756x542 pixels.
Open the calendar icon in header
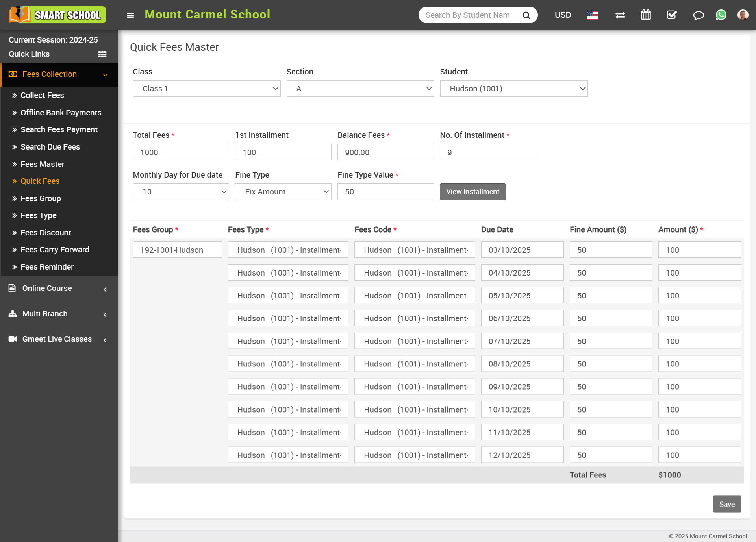coord(646,15)
